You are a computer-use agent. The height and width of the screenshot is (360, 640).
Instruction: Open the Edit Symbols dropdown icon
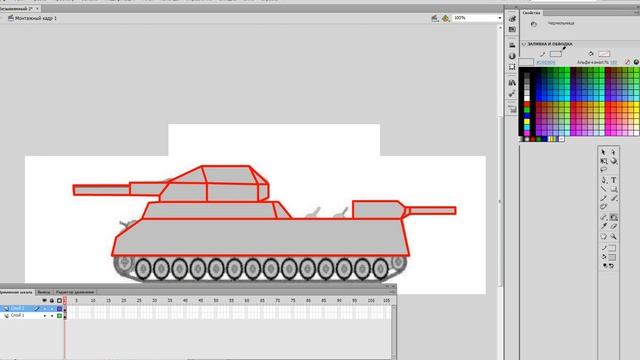(446, 18)
